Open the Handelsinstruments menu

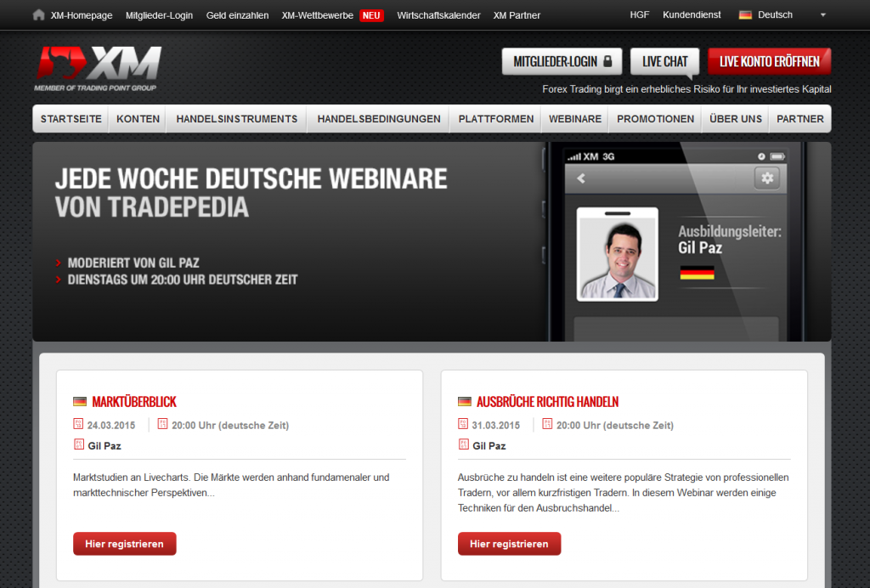[x=237, y=119]
